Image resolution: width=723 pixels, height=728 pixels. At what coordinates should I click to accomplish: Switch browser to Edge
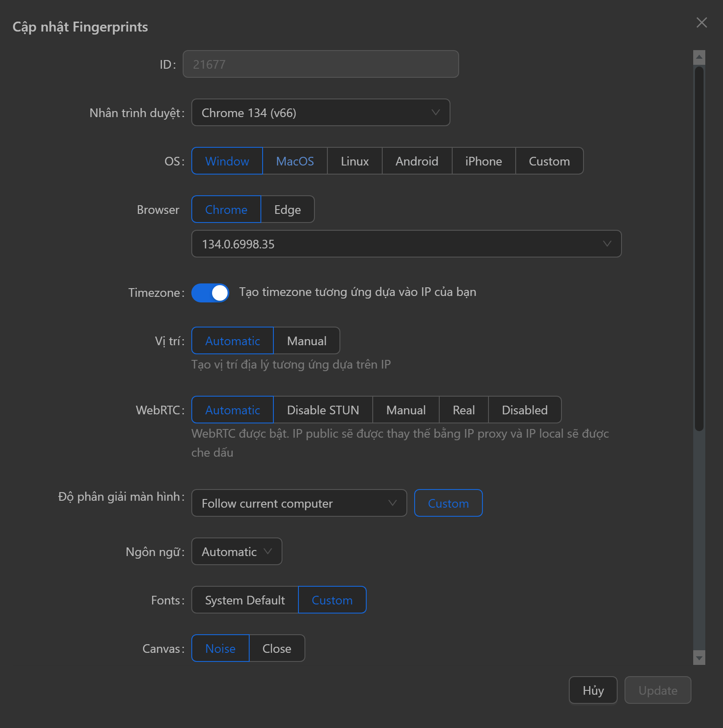coord(287,209)
